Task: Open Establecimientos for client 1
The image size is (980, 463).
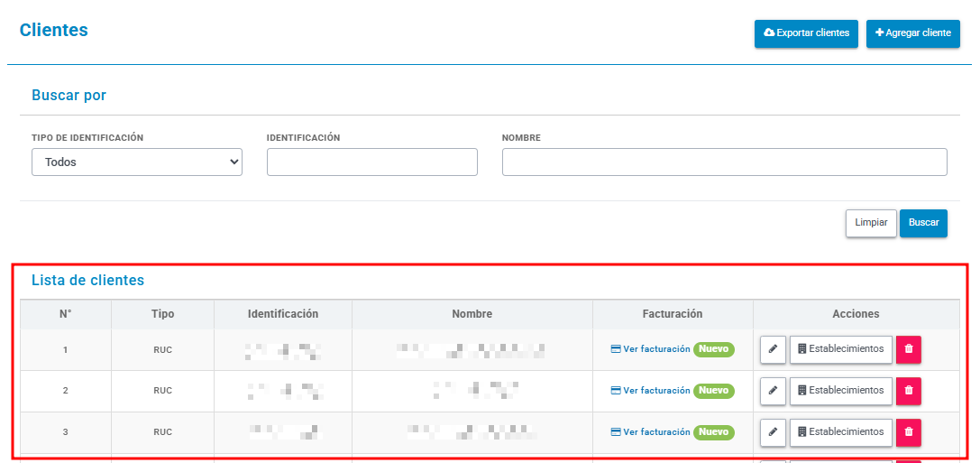Action: click(840, 349)
